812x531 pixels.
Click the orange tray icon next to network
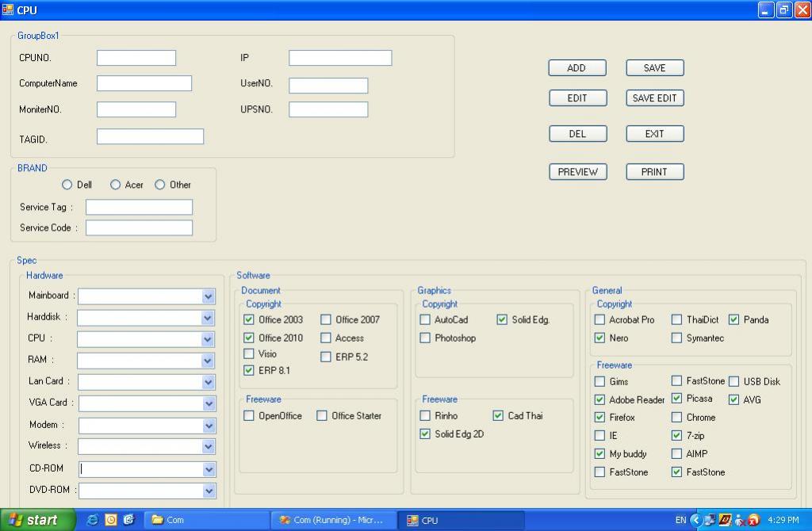click(725, 520)
